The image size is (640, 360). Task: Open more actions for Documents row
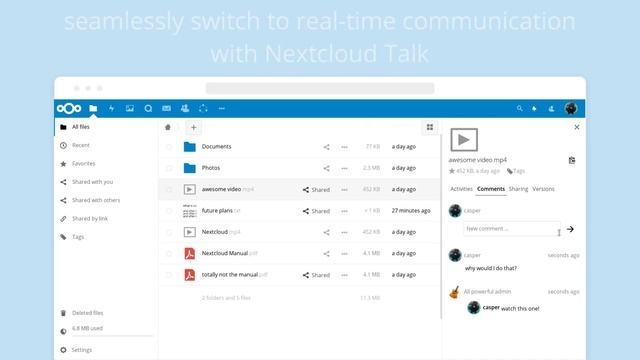tap(344, 147)
